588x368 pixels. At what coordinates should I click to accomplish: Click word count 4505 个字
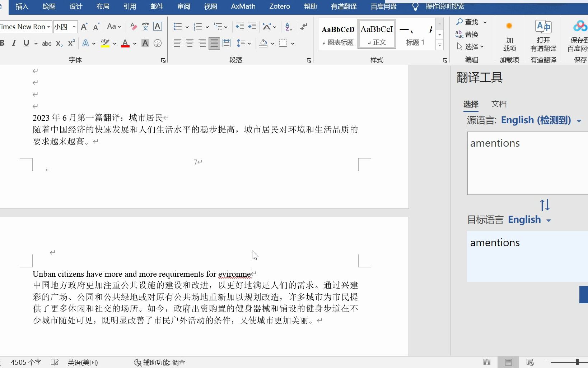[26, 362]
